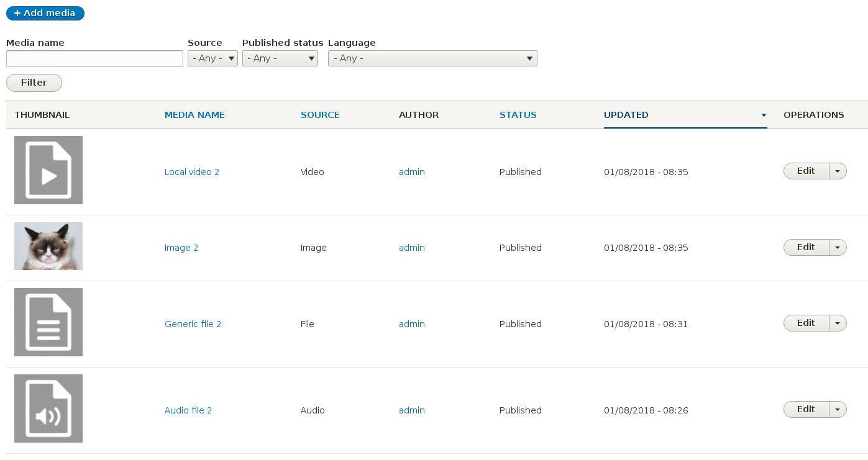Screen dimensions: 868x460
Task: Click the generic document file icon
Action: pyautogui.click(x=48, y=322)
